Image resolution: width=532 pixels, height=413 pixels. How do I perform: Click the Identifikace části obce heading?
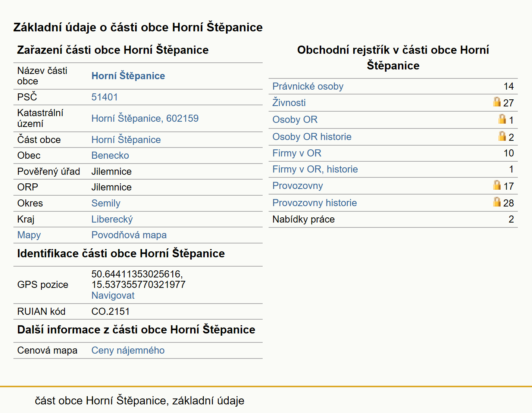[121, 254]
